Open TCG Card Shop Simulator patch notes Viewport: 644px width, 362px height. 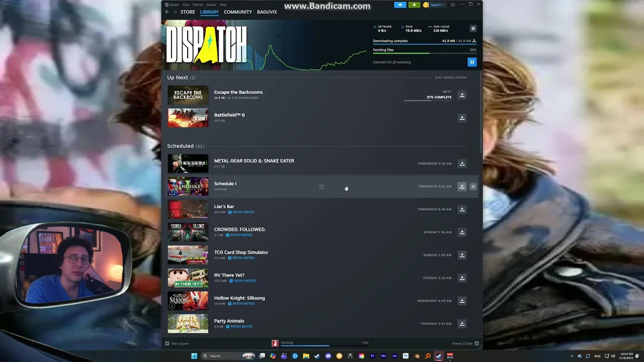[x=241, y=258]
